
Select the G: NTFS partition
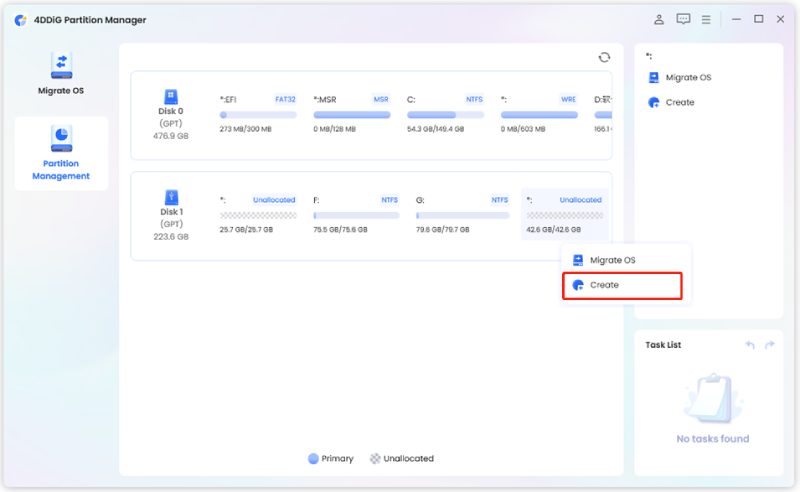click(x=463, y=214)
